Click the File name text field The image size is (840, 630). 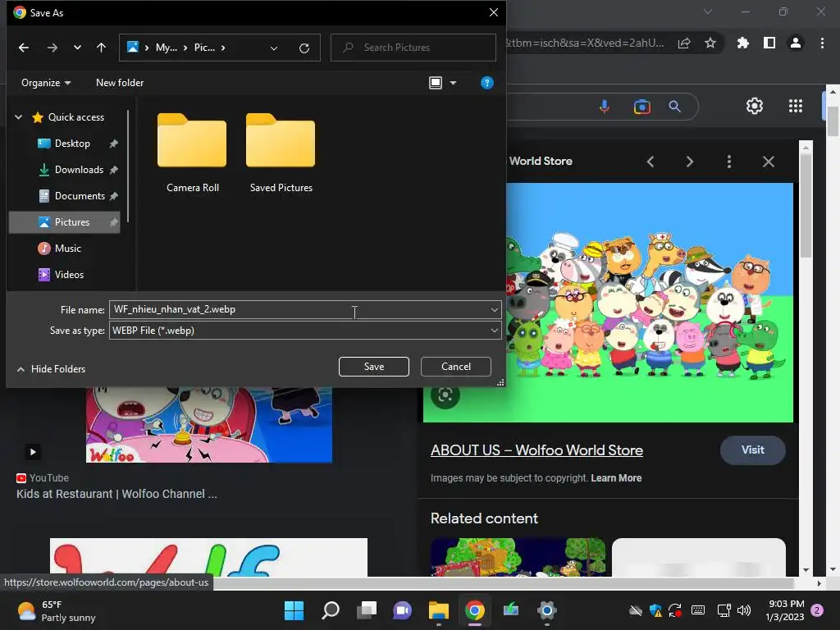299,309
